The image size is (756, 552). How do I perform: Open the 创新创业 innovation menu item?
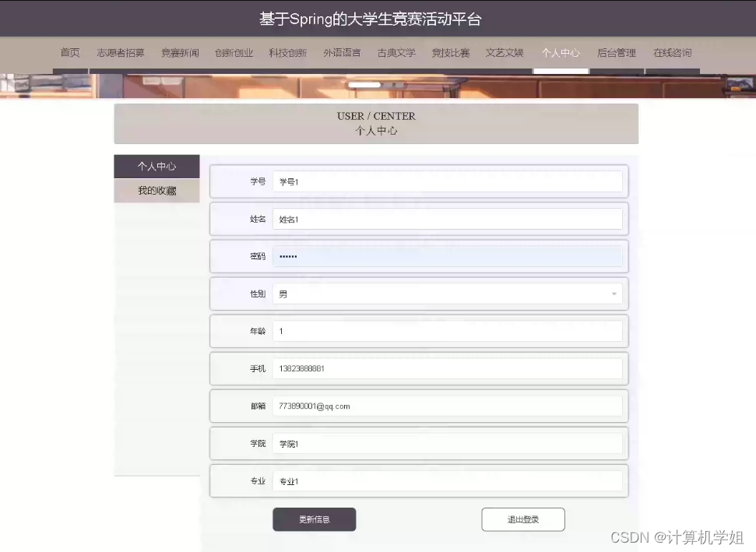pos(234,53)
